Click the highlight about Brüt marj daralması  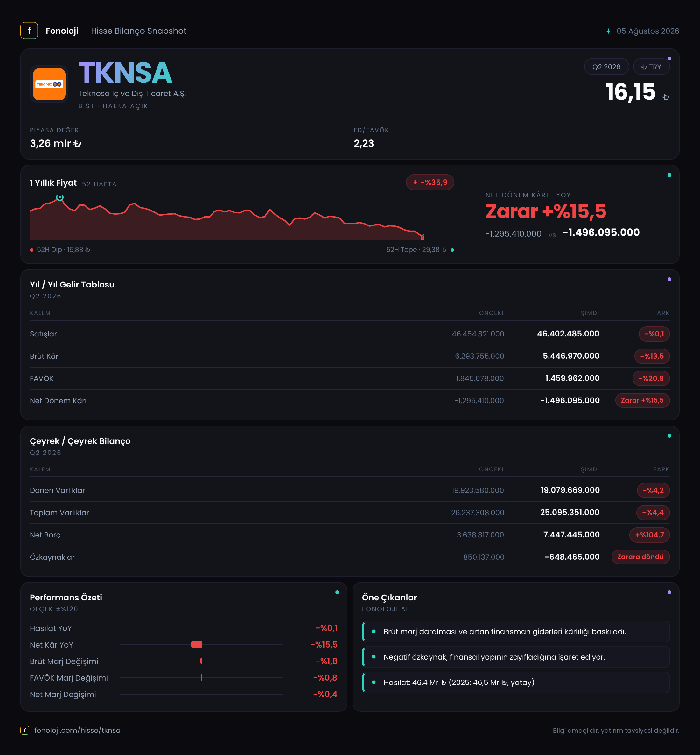516,632
